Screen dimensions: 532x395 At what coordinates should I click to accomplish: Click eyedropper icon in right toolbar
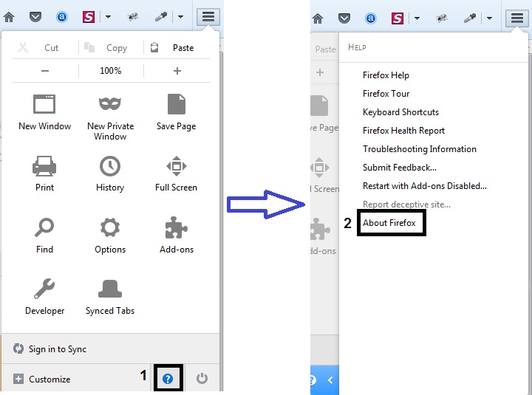[x=470, y=18]
